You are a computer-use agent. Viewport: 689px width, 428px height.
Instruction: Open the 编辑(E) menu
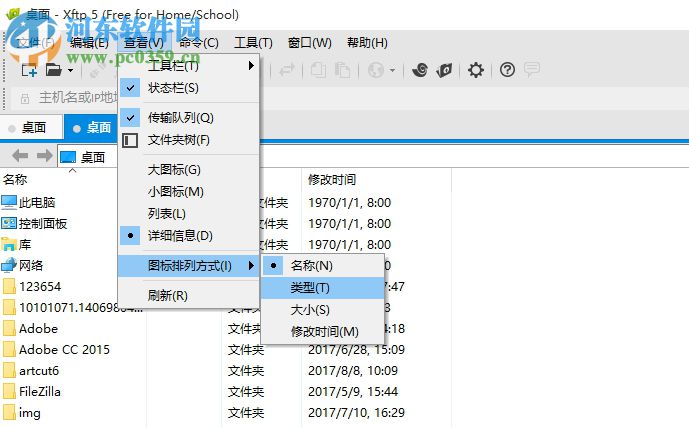point(89,43)
